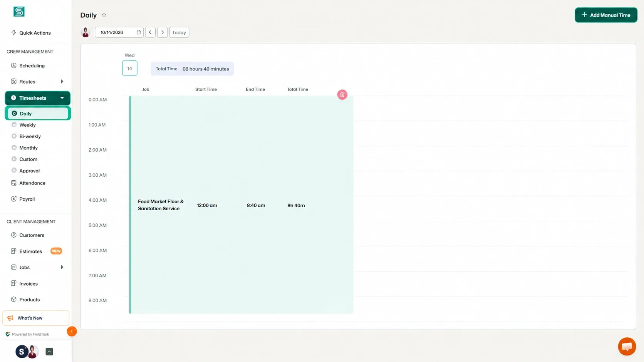Open the Custom timesheet view
This screenshot has width=644, height=362.
[28, 159]
